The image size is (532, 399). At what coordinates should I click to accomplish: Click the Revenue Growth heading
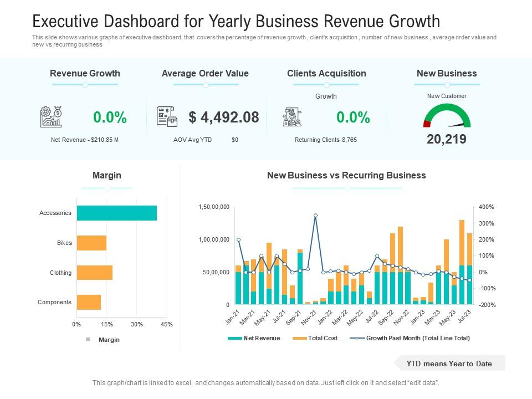pyautogui.click(x=85, y=73)
